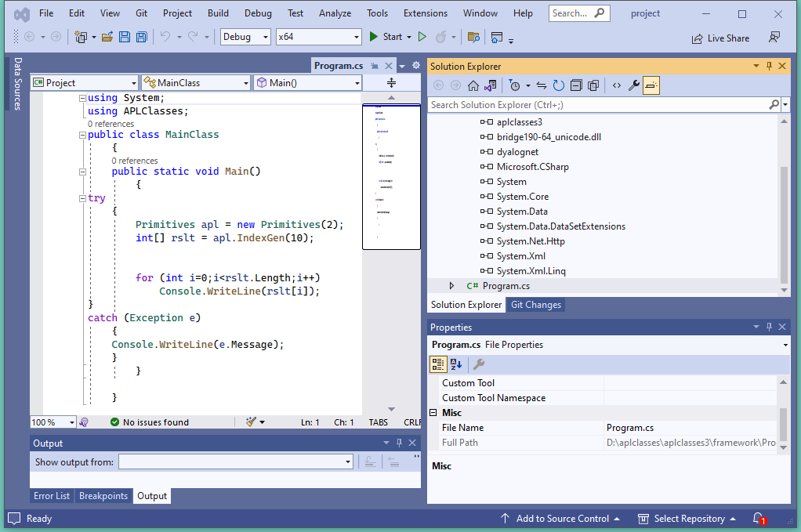Click the Solution Explorer Home icon

(473, 85)
